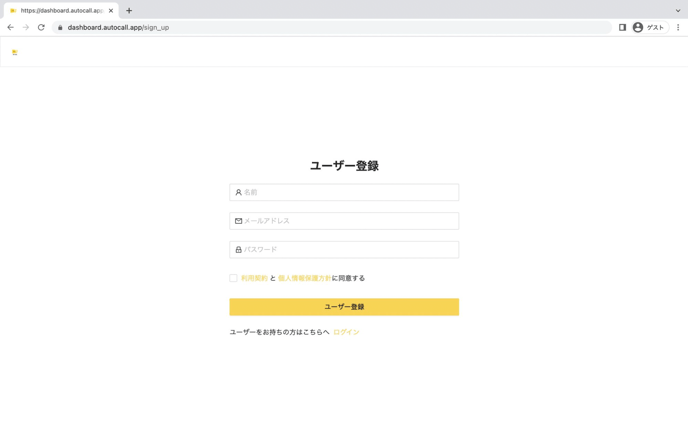Click the yellow ユーザー登録 button

click(x=344, y=307)
